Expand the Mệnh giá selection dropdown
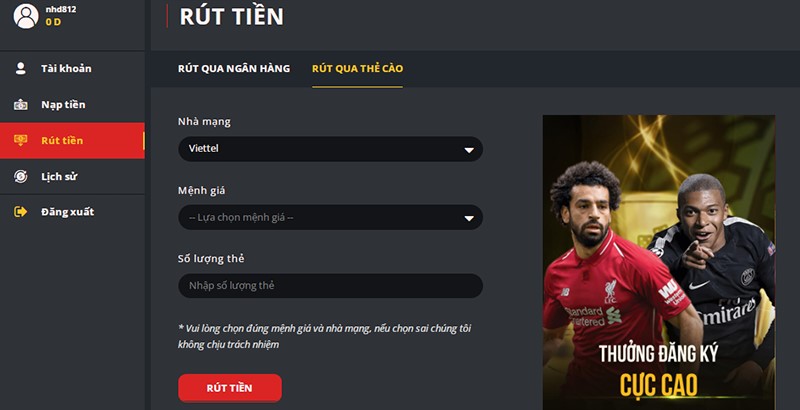800x410 pixels. pos(330,217)
